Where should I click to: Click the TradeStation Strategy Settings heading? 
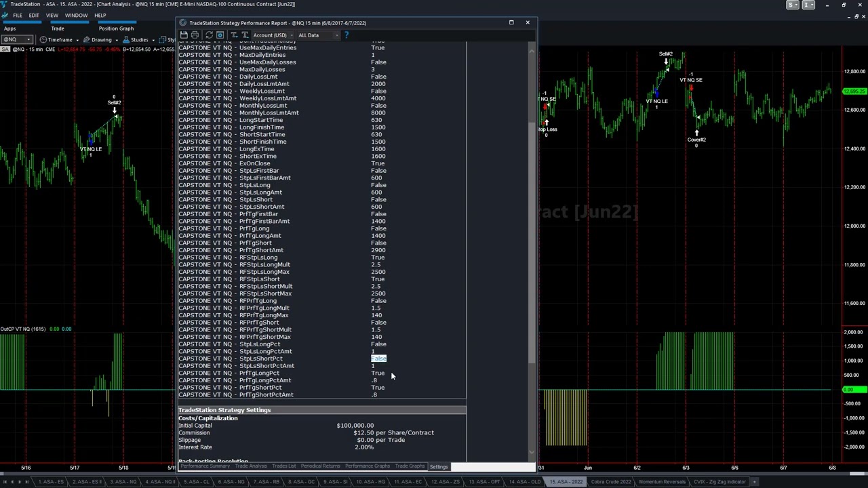coord(224,410)
